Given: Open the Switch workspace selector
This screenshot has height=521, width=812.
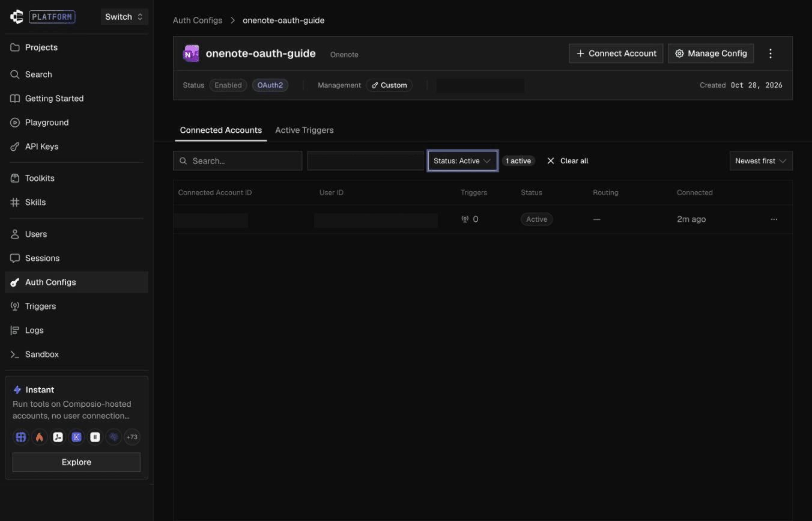Looking at the screenshot, I should click(x=124, y=17).
